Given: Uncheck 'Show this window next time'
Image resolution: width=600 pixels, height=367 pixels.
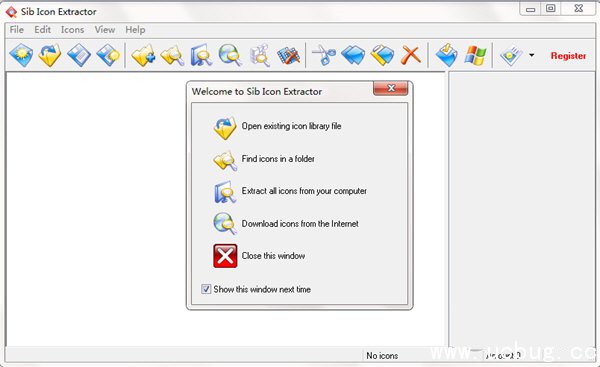Looking at the screenshot, I should click(x=206, y=289).
